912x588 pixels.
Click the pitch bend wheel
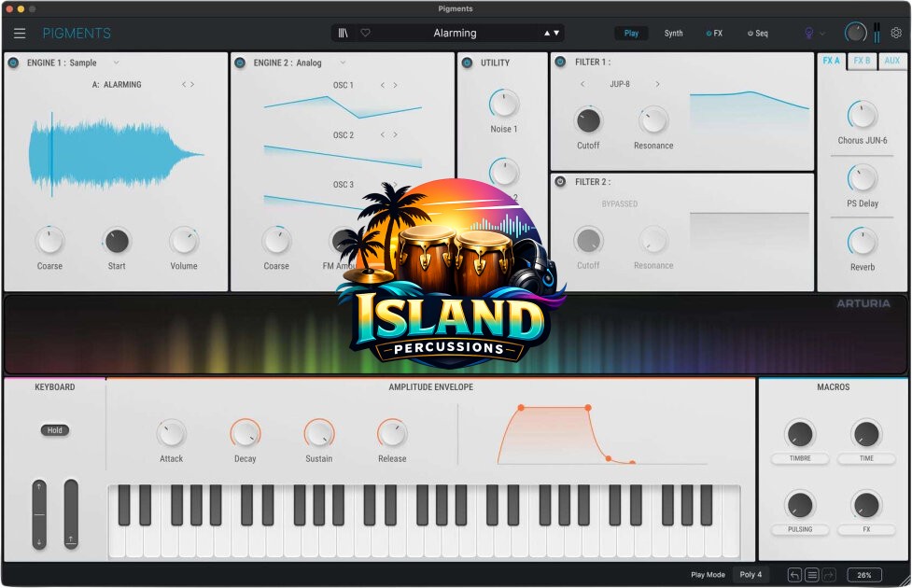[39, 514]
